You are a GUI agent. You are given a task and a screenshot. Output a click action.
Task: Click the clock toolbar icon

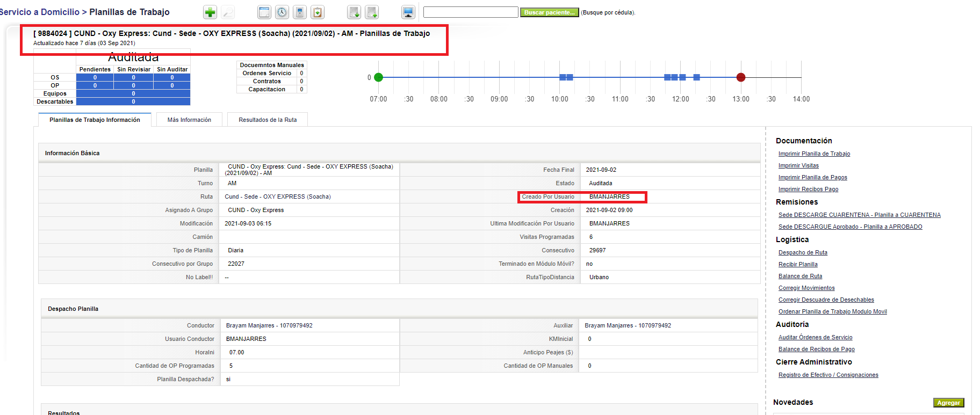[282, 12]
